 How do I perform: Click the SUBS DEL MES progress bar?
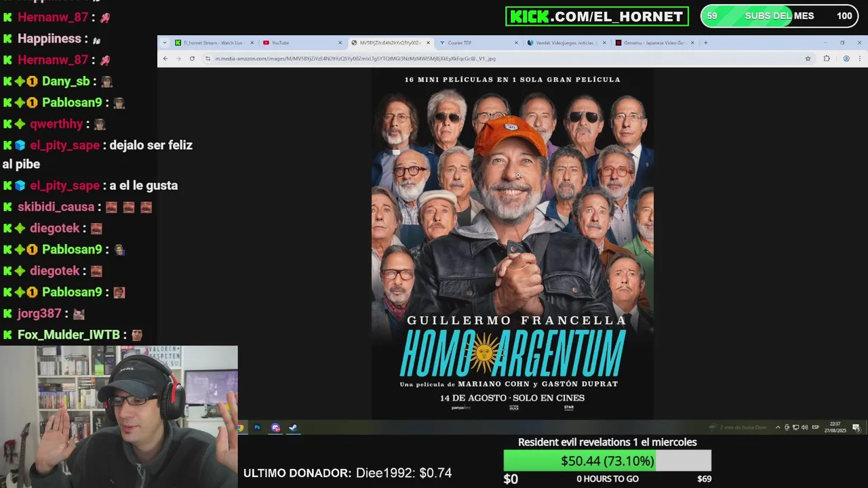click(779, 16)
